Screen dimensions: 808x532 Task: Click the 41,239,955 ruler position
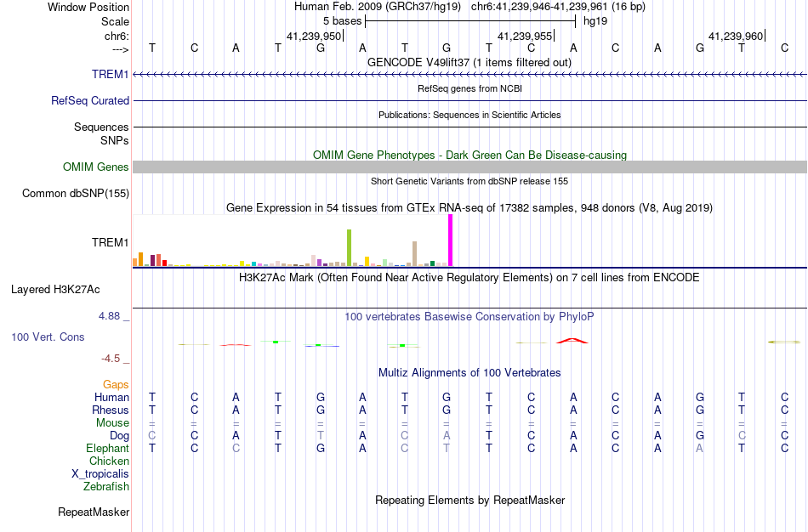point(525,36)
